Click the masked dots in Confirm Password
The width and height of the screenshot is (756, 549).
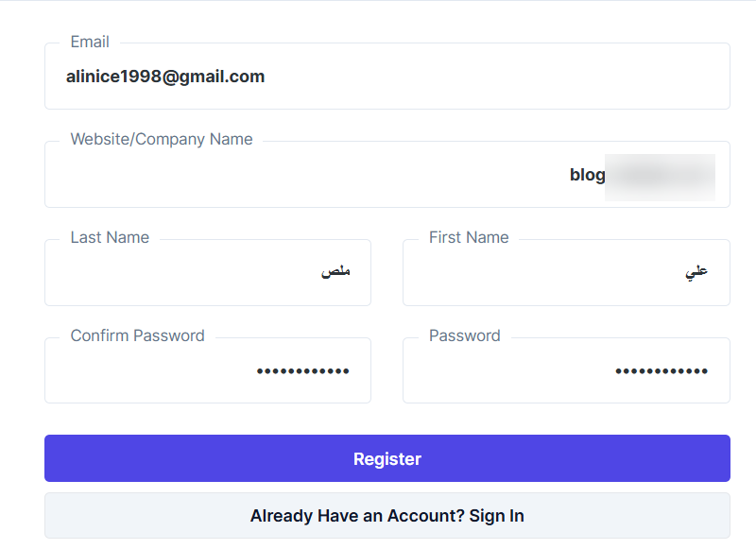point(302,371)
